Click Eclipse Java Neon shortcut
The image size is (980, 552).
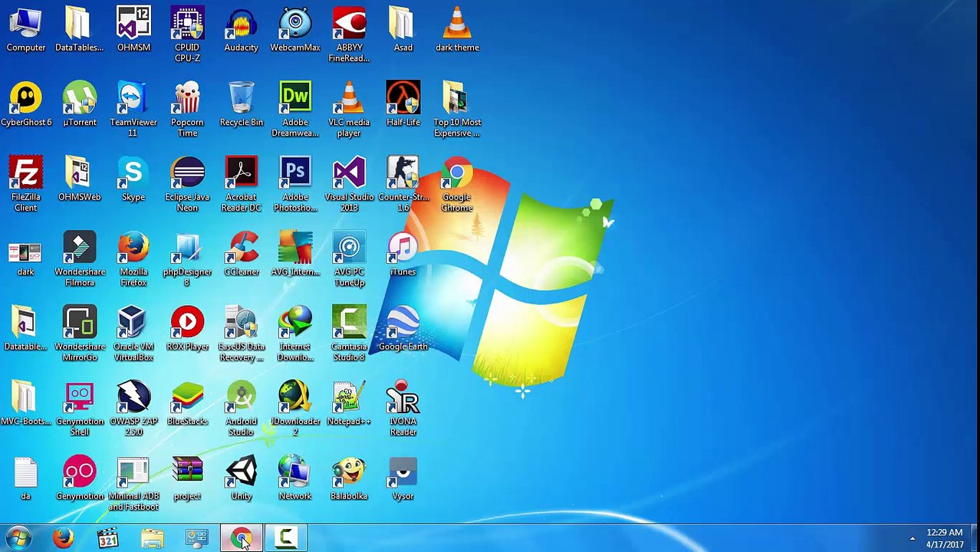coord(187,185)
